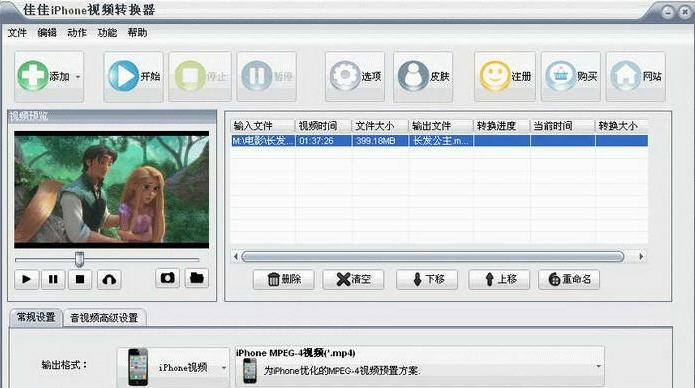Click the scrollbar right arrow in file list
Viewport: 695px width, 388px height.
(641, 256)
